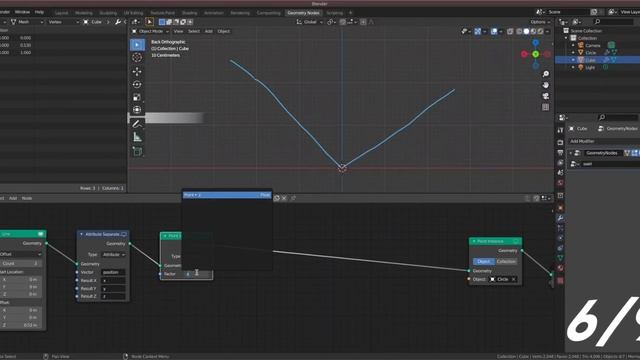Enable rendered viewport shading
The image size is (640, 360).
(540, 31)
